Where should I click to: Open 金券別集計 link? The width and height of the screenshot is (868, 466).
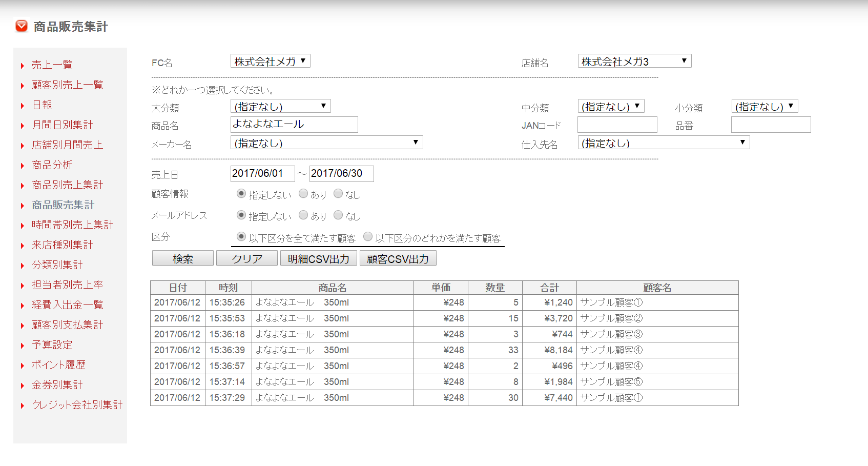coord(57,384)
